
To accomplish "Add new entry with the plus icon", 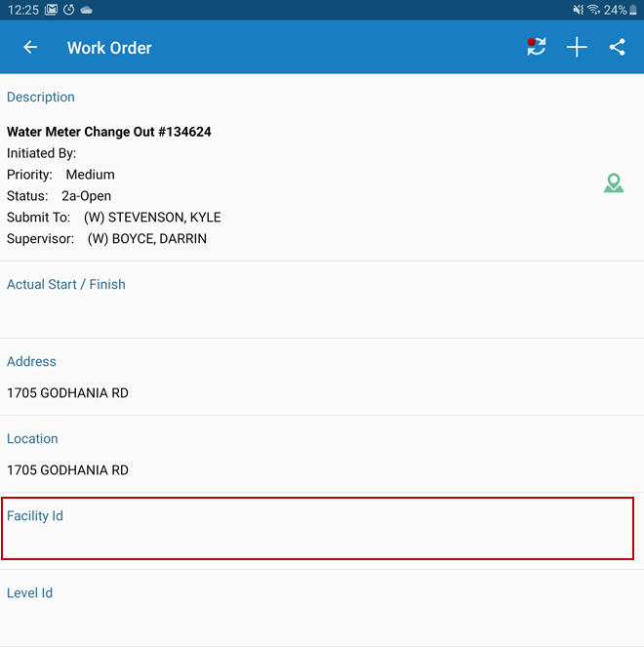I will [x=577, y=47].
